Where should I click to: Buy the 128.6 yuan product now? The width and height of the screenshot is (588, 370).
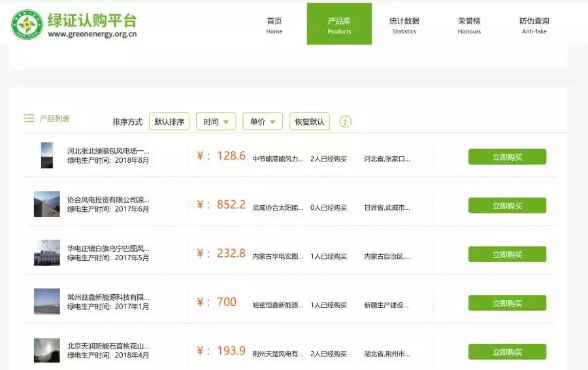[507, 157]
